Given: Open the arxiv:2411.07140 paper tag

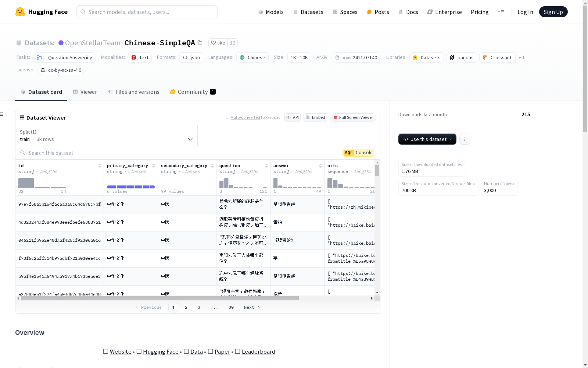Looking at the screenshot, I should (x=356, y=57).
